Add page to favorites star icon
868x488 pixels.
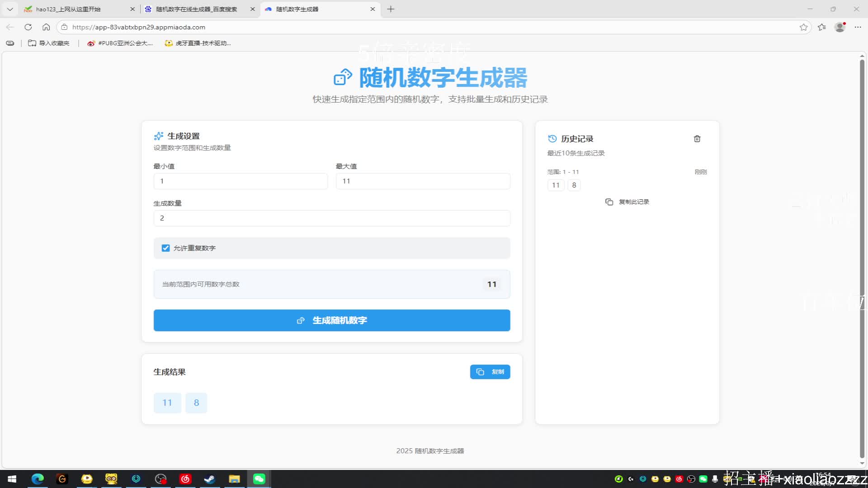[803, 27]
